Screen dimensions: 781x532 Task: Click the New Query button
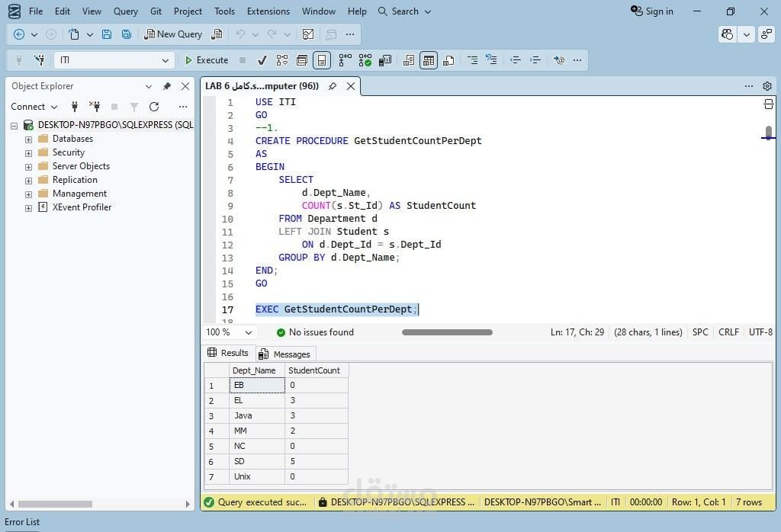pos(173,34)
